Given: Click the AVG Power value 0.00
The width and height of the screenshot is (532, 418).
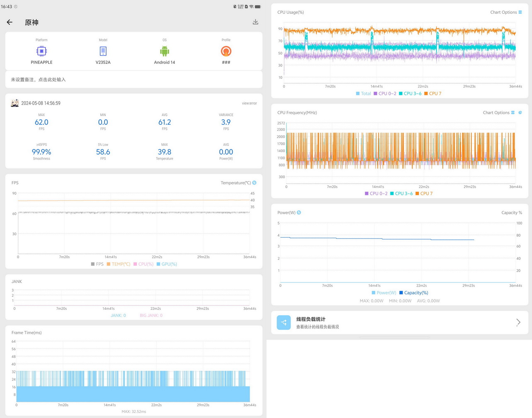Looking at the screenshot, I should tap(226, 152).
